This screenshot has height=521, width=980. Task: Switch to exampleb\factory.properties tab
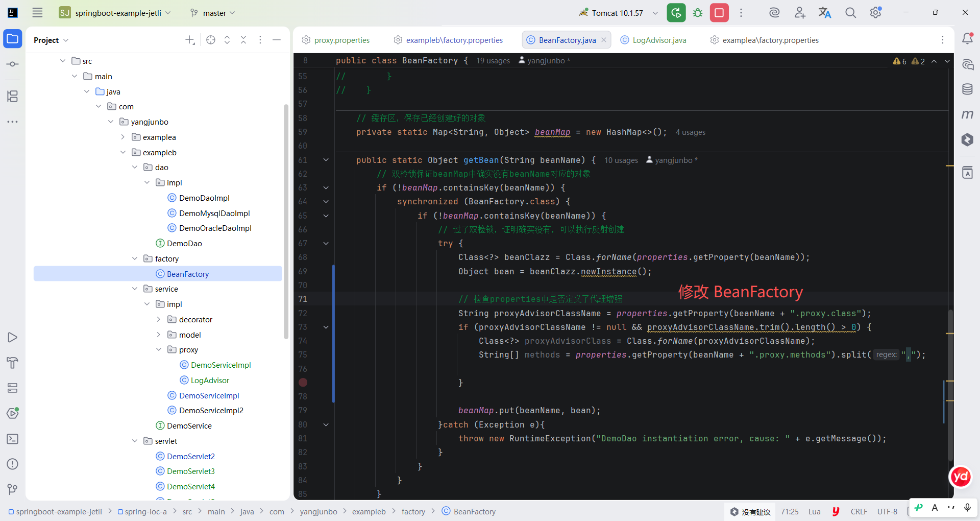tap(448, 40)
